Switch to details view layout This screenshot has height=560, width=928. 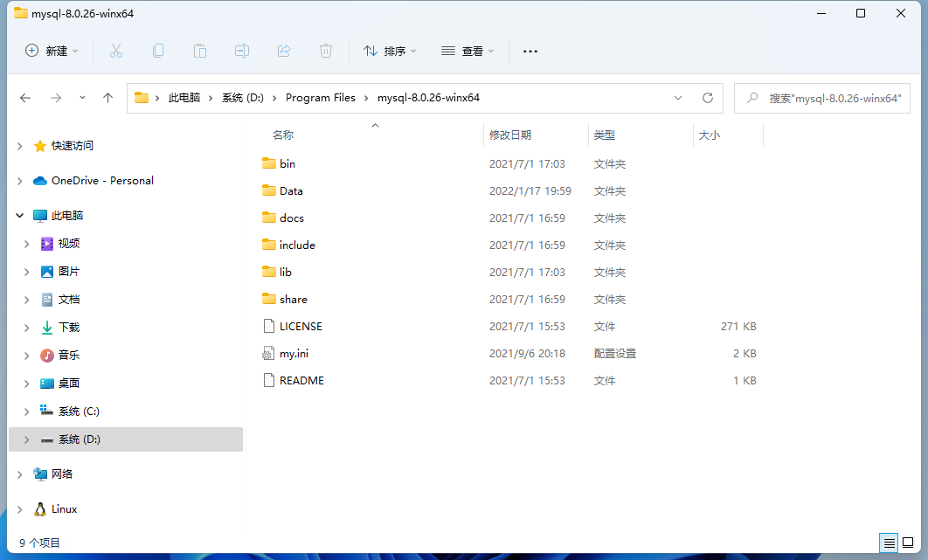tap(889, 543)
